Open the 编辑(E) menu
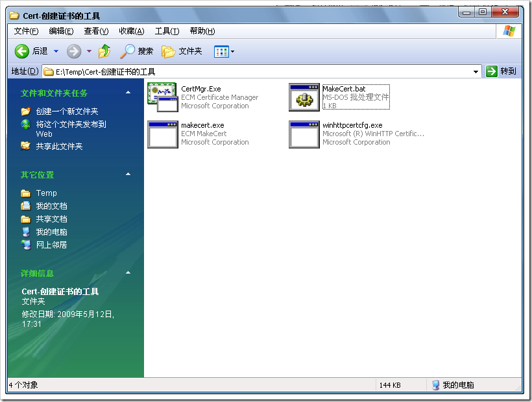The height and width of the screenshot is (402, 532). 61,31
